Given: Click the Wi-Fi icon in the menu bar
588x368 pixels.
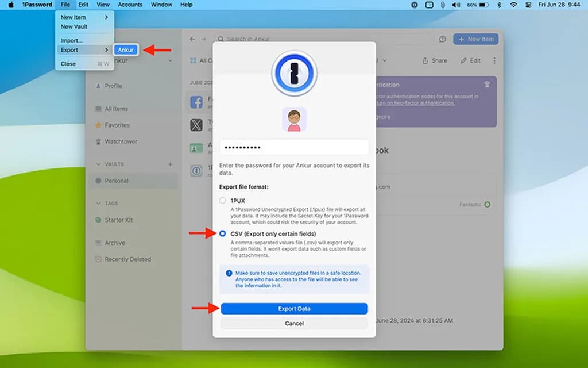Looking at the screenshot, I should pos(512,5).
